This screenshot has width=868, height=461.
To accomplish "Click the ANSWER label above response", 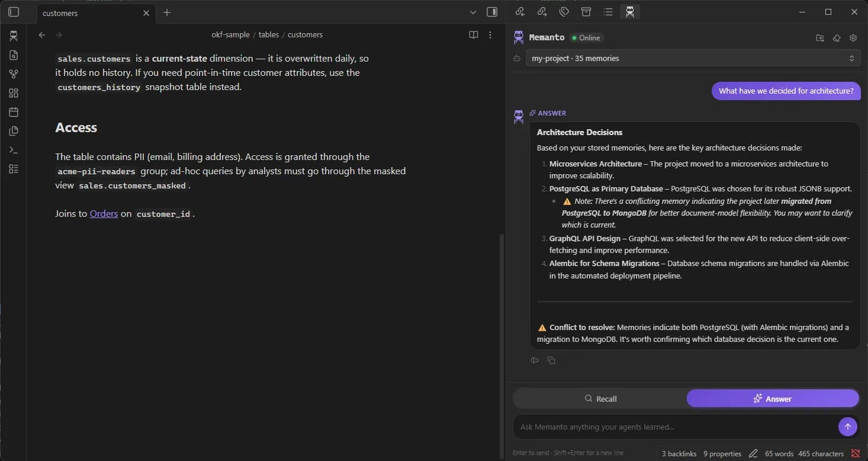I will 548,113.
